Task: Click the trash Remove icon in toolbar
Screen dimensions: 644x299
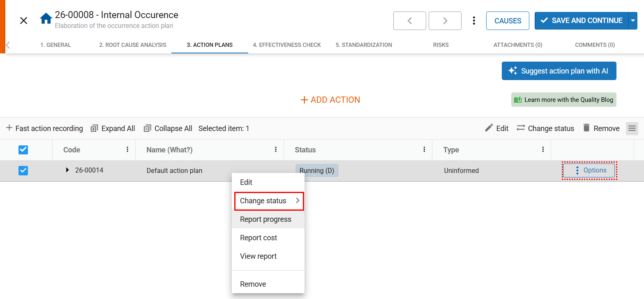Action: pos(586,128)
